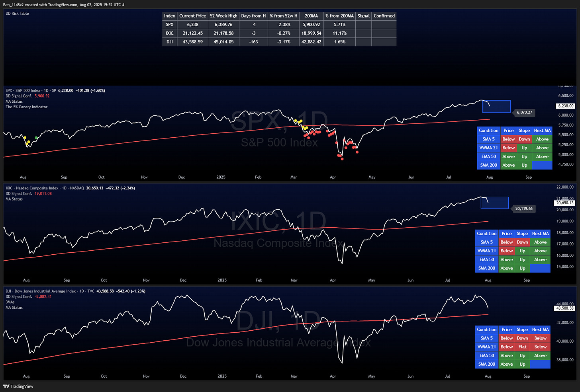Click the '2025' label on the SPX time axis
This screenshot has width=580, height=392.
(x=221, y=177)
